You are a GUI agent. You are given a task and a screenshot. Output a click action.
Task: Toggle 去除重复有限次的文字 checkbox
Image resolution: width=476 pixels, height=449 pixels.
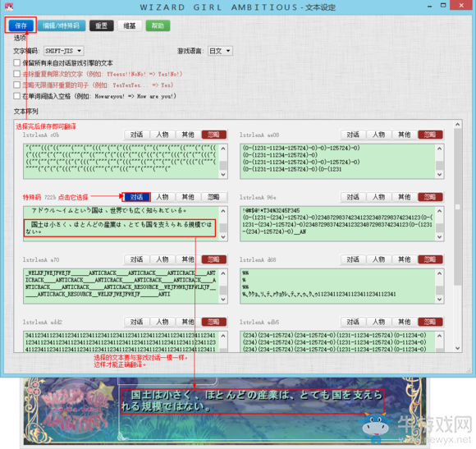coord(17,74)
